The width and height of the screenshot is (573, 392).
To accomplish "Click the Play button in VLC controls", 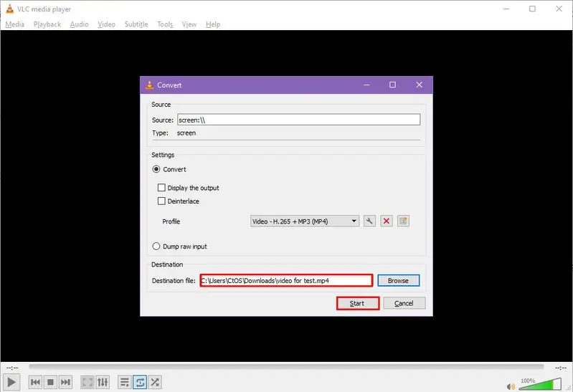I will pos(11,382).
